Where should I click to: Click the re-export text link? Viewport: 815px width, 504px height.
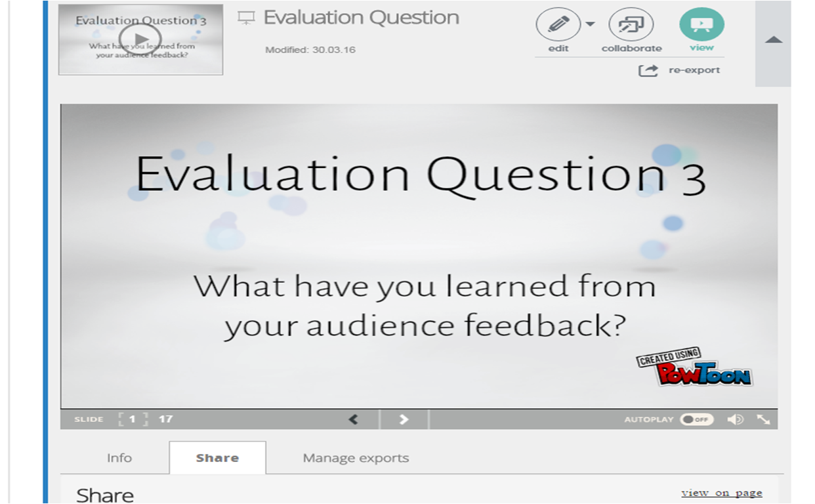pyautogui.click(x=694, y=70)
